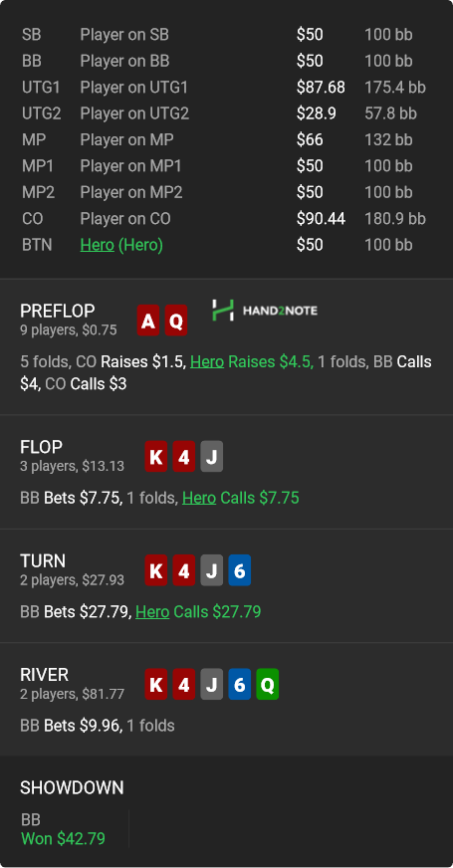This screenshot has height=868, width=453.
Task: Click the green Queen river card
Action: click(x=267, y=684)
